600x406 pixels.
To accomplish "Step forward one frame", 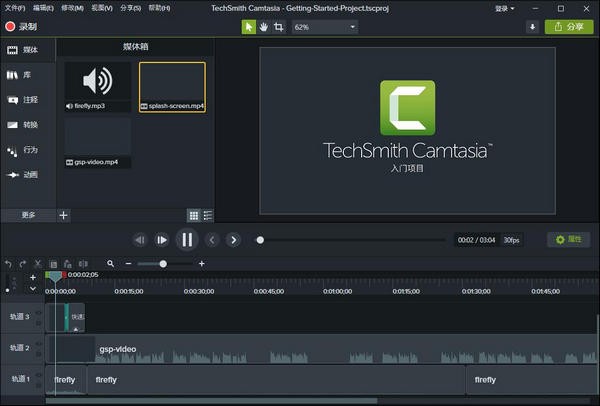I will [161, 240].
